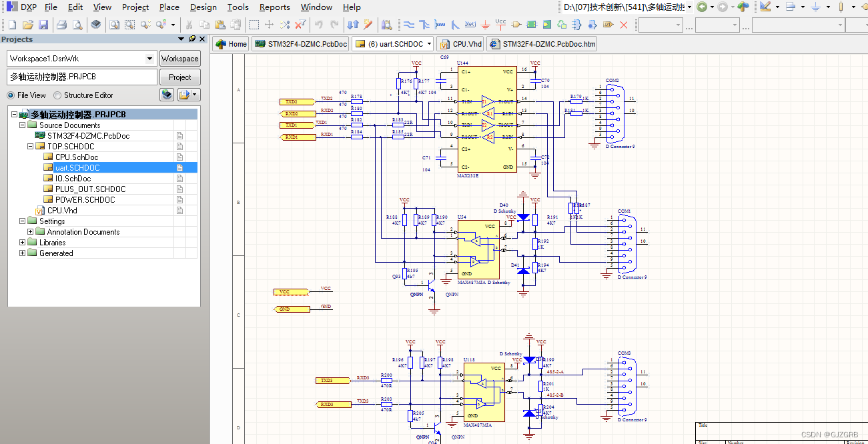Select the File View radio button
868x444 pixels.
tap(11, 95)
